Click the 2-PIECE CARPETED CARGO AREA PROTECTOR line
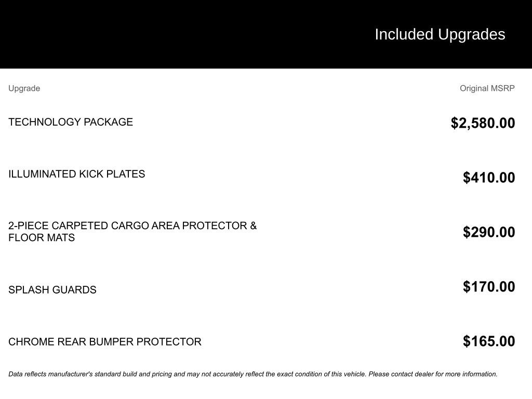The image size is (532, 399). [132, 226]
